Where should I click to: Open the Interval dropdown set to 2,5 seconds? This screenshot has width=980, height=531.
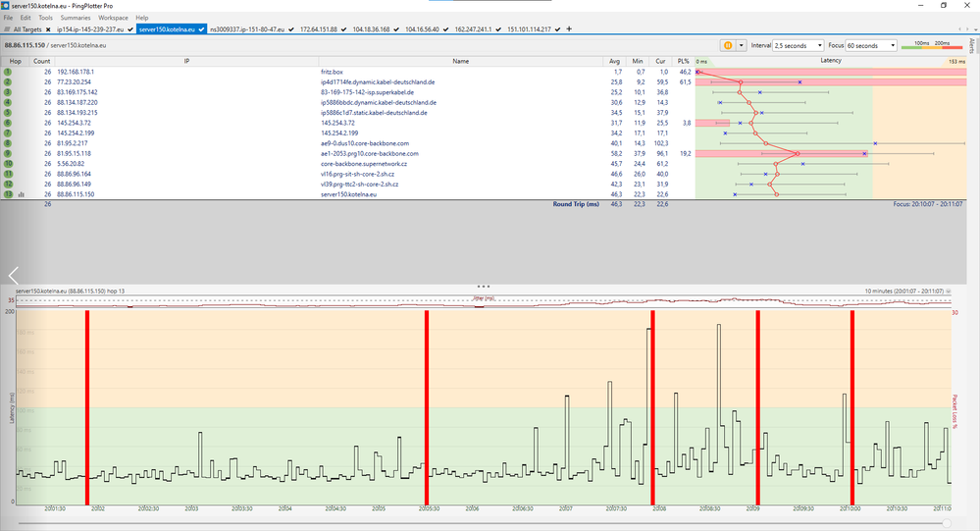[799, 46]
